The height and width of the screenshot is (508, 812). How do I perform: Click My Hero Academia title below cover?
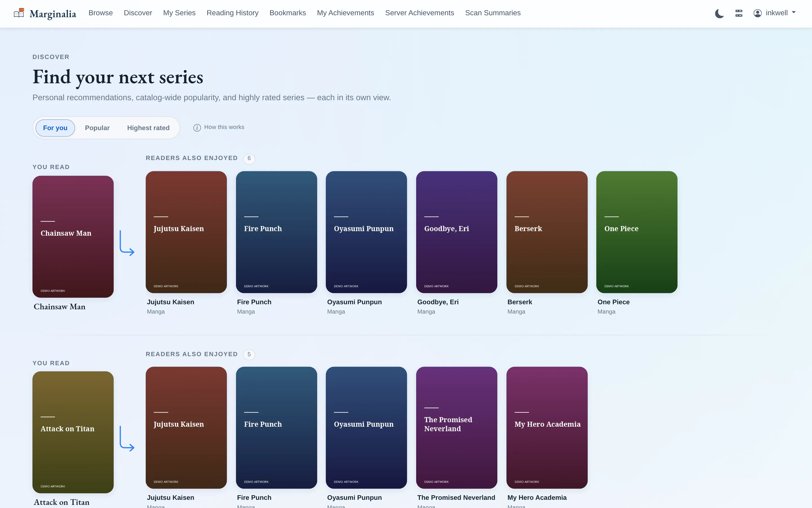tap(537, 498)
